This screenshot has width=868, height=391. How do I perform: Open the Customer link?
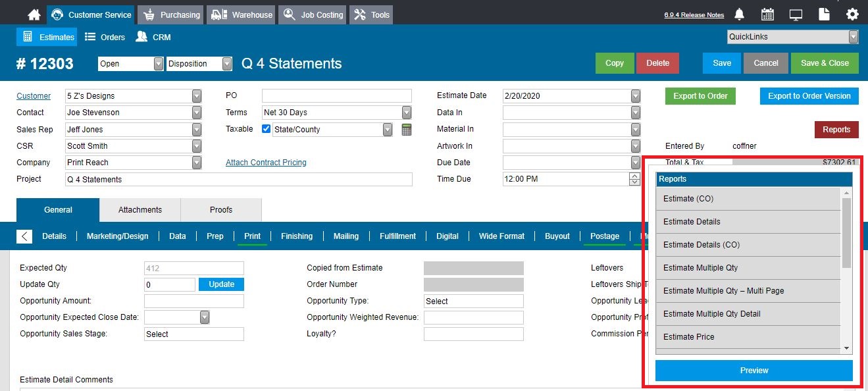[34, 96]
